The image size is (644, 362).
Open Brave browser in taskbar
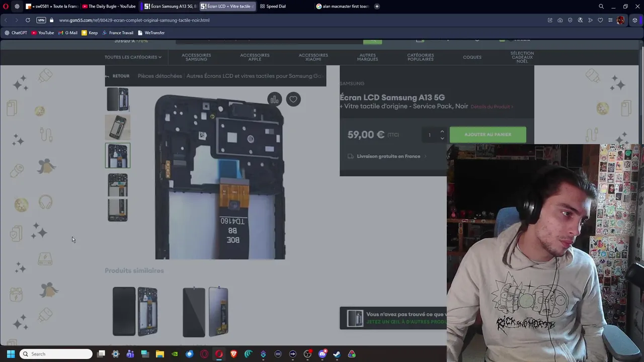[233, 354]
